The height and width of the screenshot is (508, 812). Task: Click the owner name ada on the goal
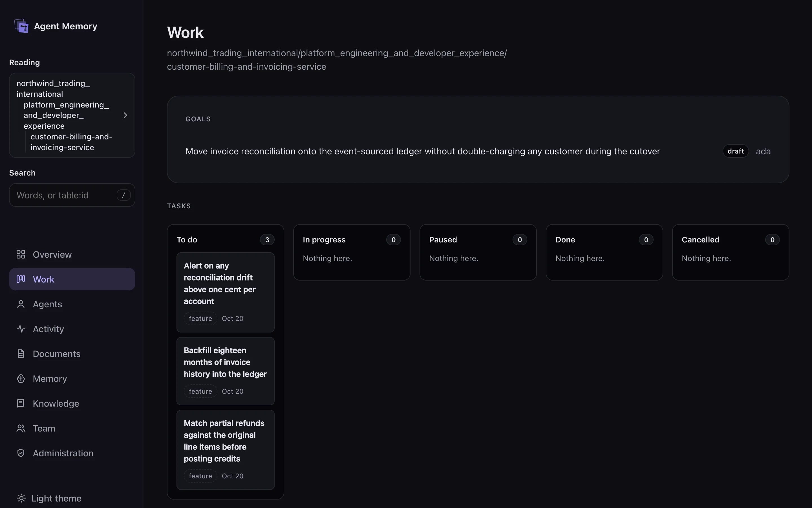[763, 152]
